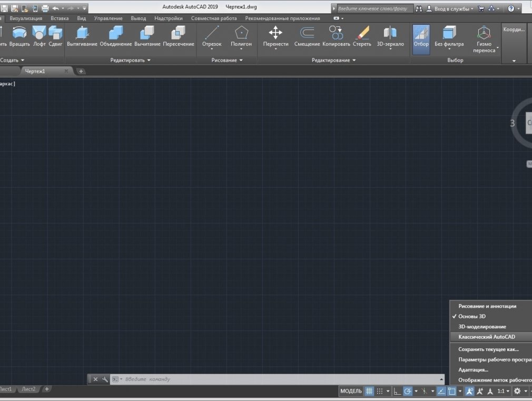Activate the Вытягивание tool
The width and height of the screenshot is (532, 401).
[x=82, y=37]
